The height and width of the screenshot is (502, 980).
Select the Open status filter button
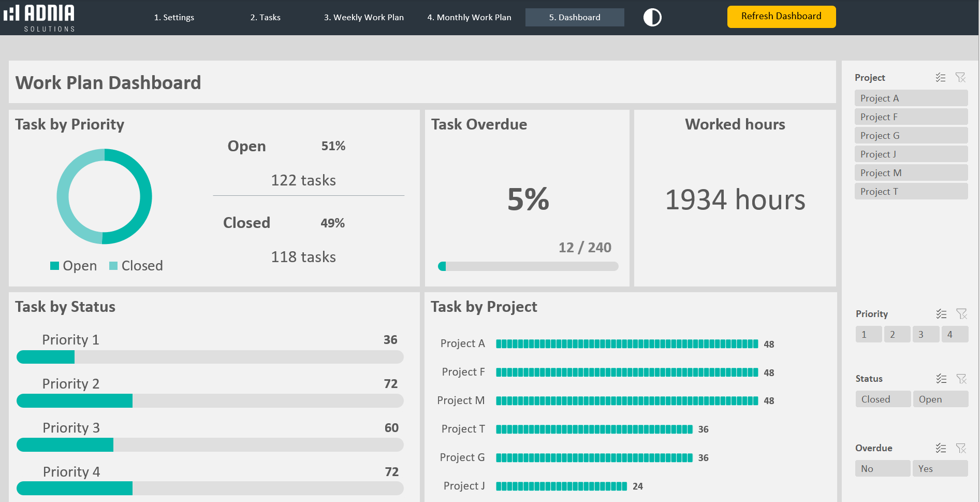[x=940, y=399]
